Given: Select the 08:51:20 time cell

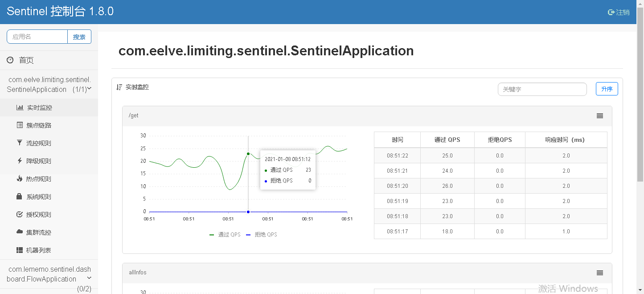Looking at the screenshot, I should (x=397, y=186).
